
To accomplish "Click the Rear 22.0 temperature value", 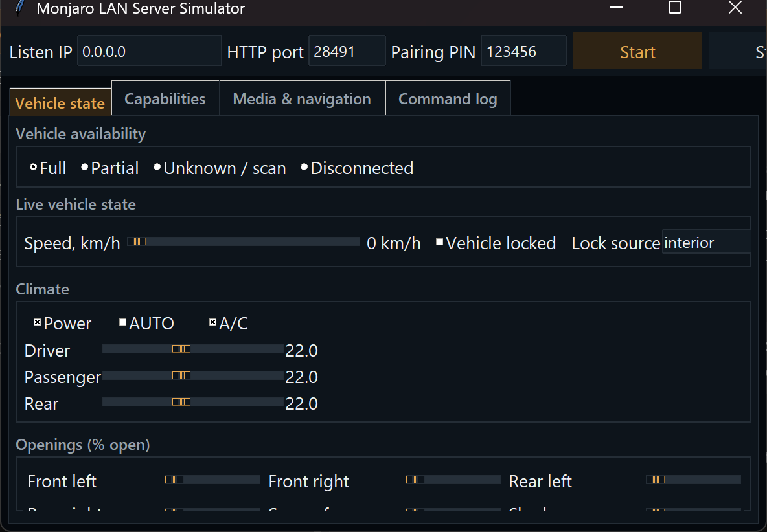I will click(301, 403).
